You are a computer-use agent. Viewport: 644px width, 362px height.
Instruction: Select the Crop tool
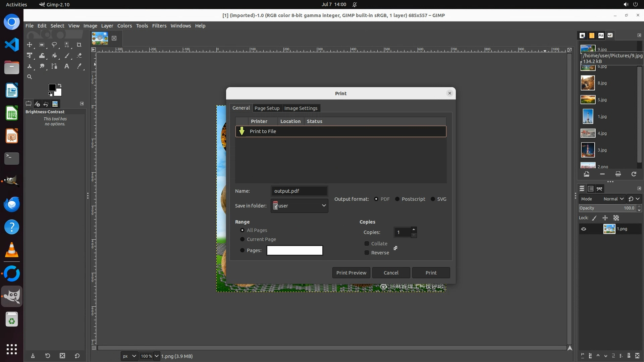click(79, 45)
